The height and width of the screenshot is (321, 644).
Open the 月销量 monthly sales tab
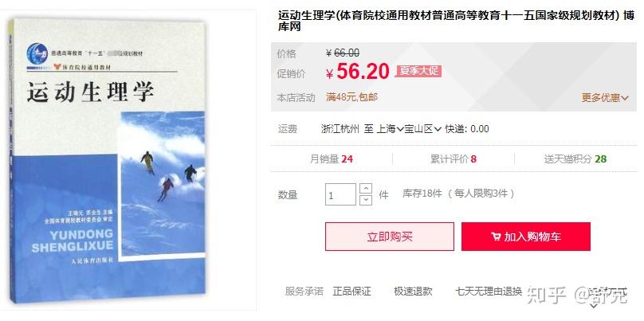tap(332, 159)
